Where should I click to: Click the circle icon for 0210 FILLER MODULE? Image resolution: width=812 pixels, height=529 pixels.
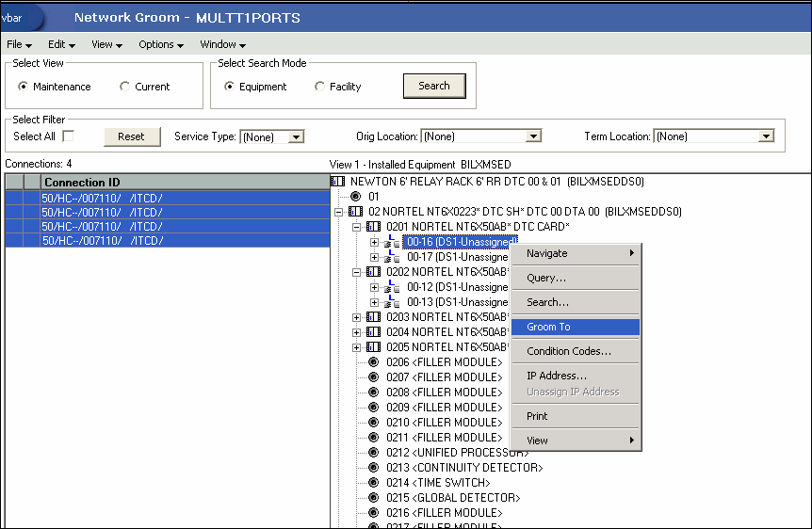click(373, 422)
